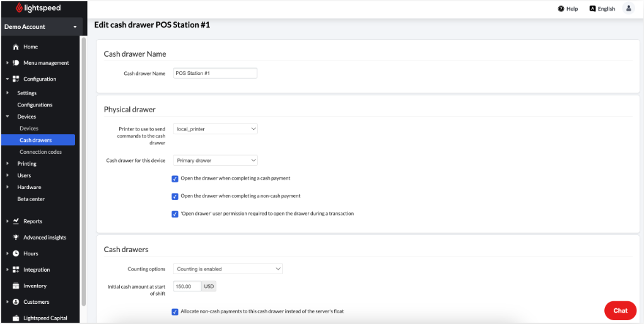Click the Inventory card icon
Screen dimensions: 644x324
click(16, 286)
